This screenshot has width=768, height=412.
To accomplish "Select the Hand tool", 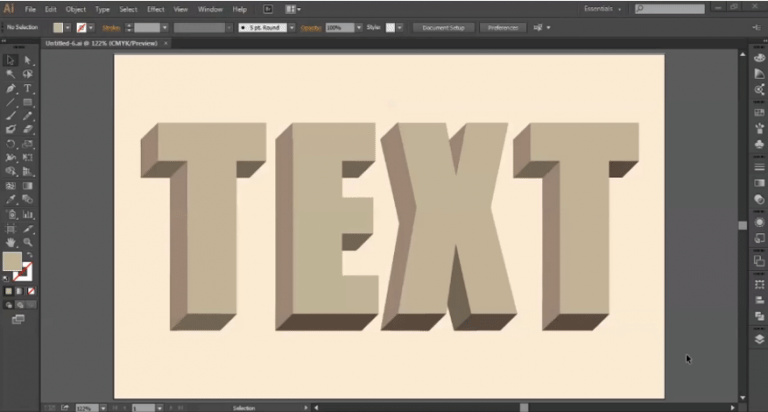I will pyautogui.click(x=10, y=242).
